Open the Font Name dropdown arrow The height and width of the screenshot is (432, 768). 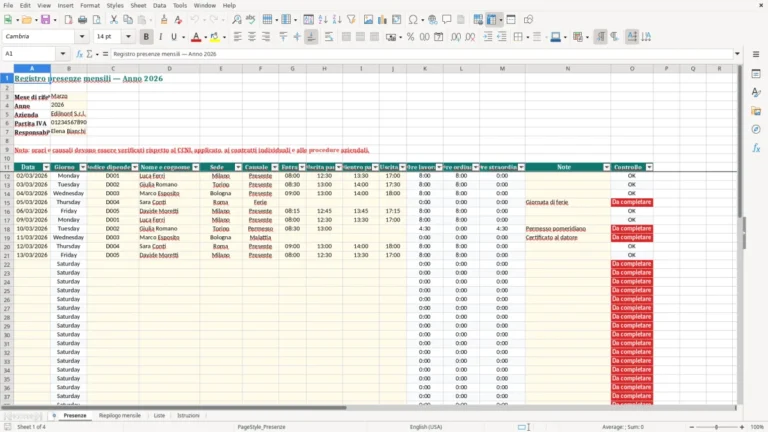tap(82, 37)
